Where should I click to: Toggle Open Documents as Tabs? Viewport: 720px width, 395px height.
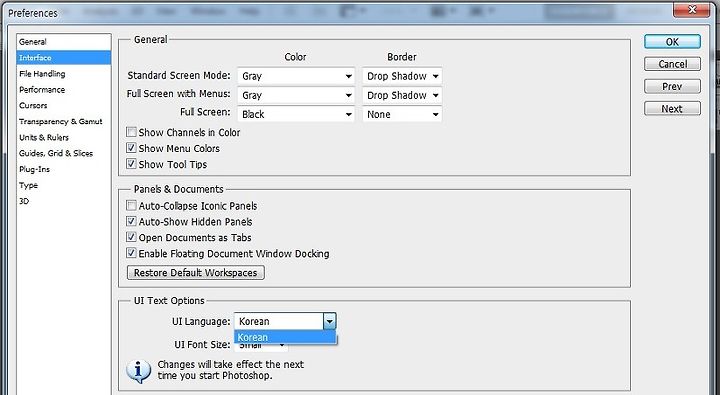pos(131,237)
